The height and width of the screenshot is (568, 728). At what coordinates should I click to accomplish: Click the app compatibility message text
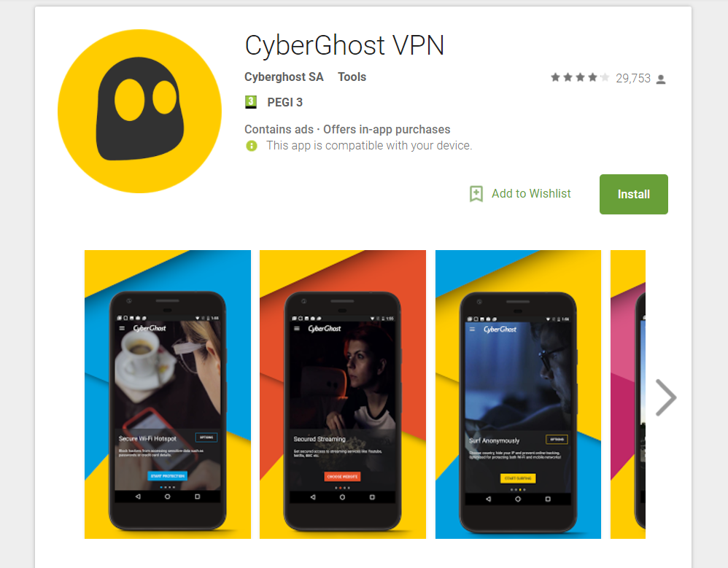369,146
